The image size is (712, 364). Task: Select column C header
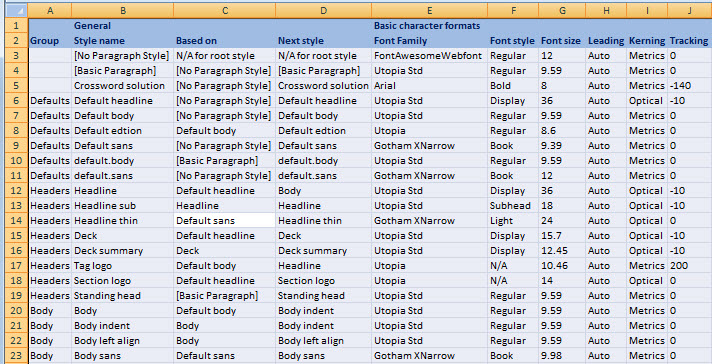coord(224,10)
